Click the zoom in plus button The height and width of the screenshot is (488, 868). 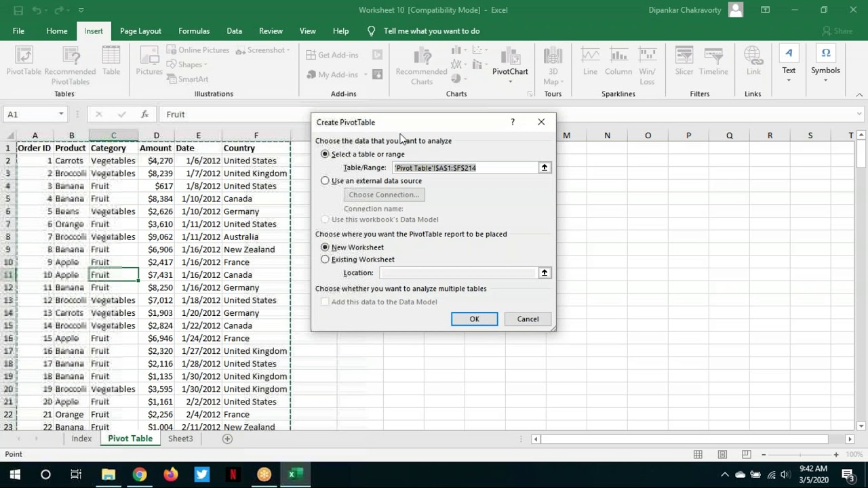(x=836, y=454)
